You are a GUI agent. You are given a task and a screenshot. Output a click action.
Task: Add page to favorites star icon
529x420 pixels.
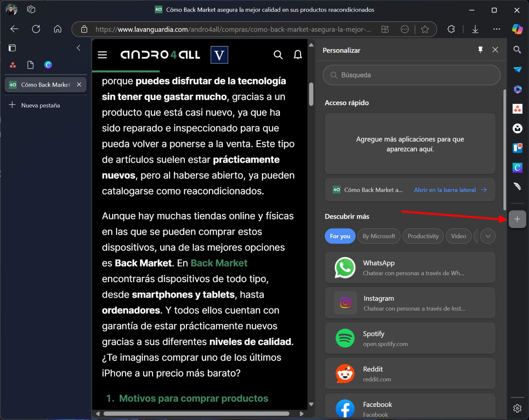[425, 29]
